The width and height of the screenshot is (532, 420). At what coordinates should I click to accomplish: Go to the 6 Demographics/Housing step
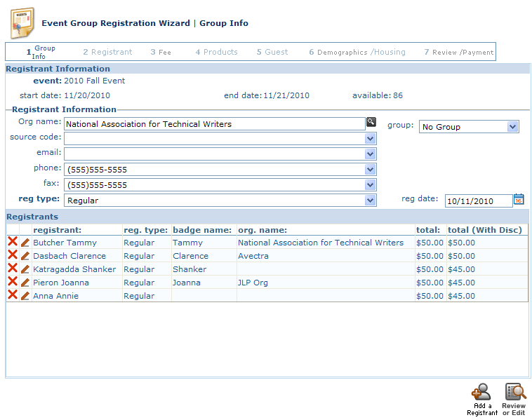tap(357, 52)
